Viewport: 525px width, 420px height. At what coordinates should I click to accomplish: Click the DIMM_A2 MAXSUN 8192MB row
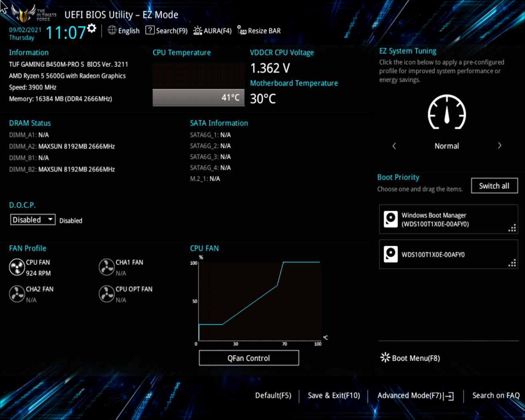click(x=62, y=146)
